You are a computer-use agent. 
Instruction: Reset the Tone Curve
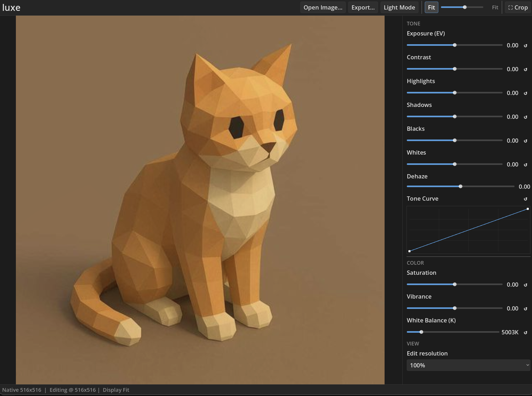(526, 199)
